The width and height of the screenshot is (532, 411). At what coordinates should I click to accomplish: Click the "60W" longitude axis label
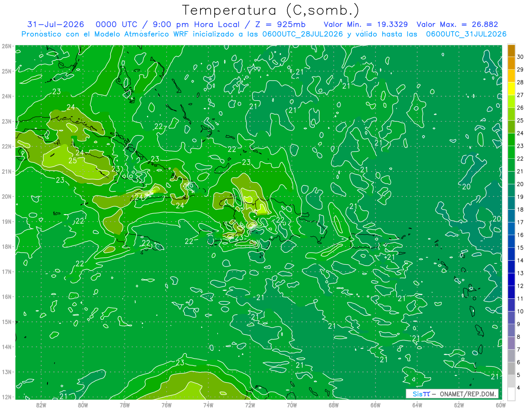point(501,405)
